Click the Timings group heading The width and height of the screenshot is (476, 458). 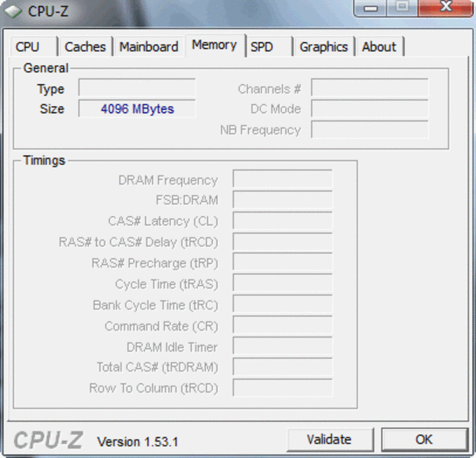click(x=44, y=160)
